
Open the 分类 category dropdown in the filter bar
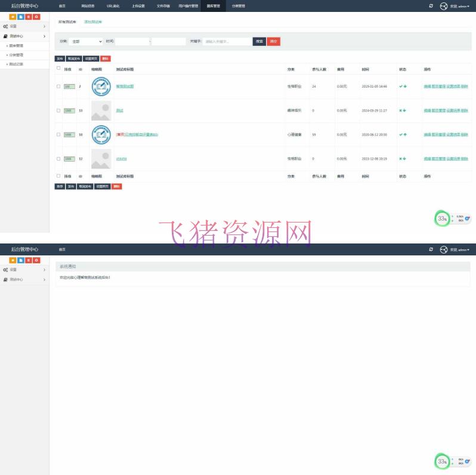86,42
